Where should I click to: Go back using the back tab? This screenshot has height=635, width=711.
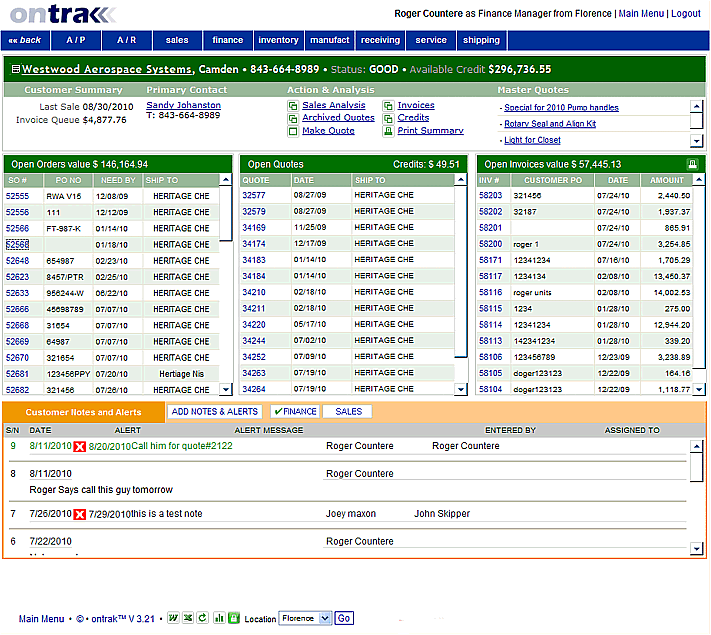pyautogui.click(x=25, y=40)
